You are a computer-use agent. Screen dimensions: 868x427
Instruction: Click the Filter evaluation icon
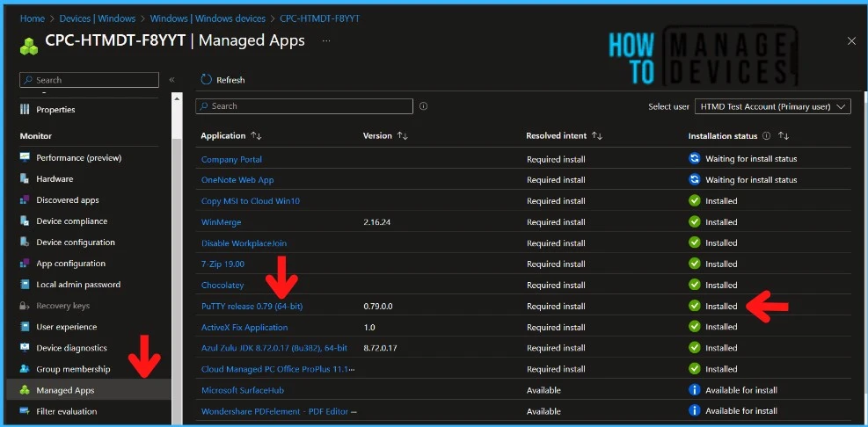[x=25, y=411]
